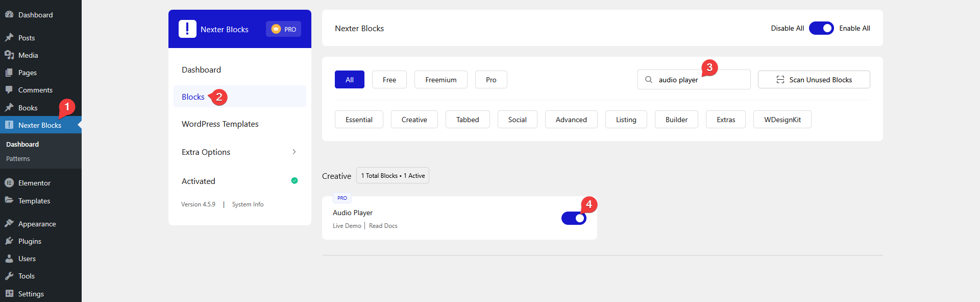Turn off the Audio Player block toggle
Viewport: 980px width, 302px height.
574,218
